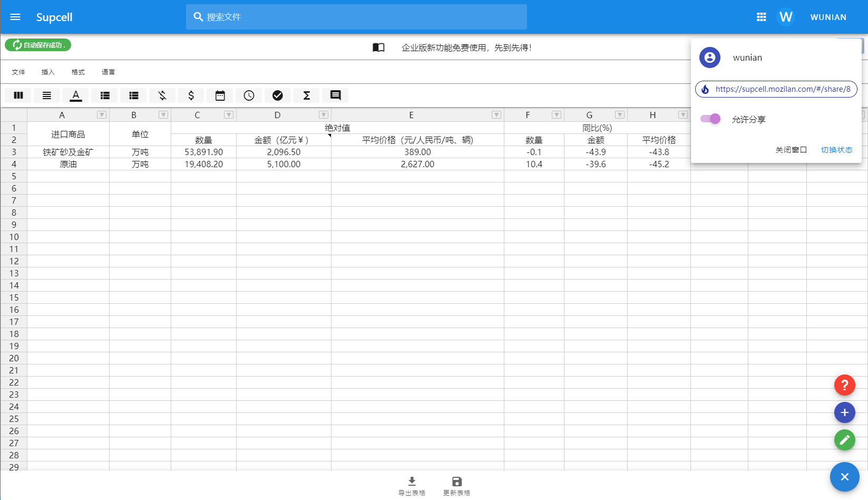This screenshot has width=868, height=500.
Task: Select cell 19,408.20
Action: coord(203,164)
